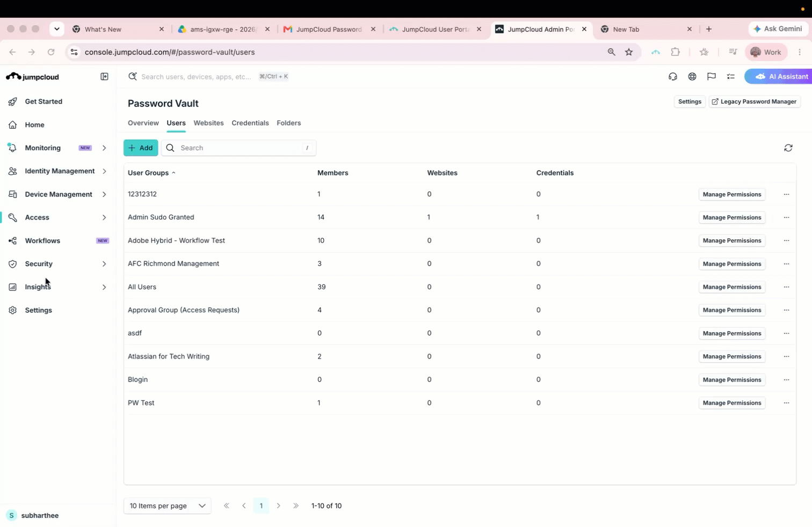Open the flag icon in header
Viewport: 812px width, 527px height.
712,77
